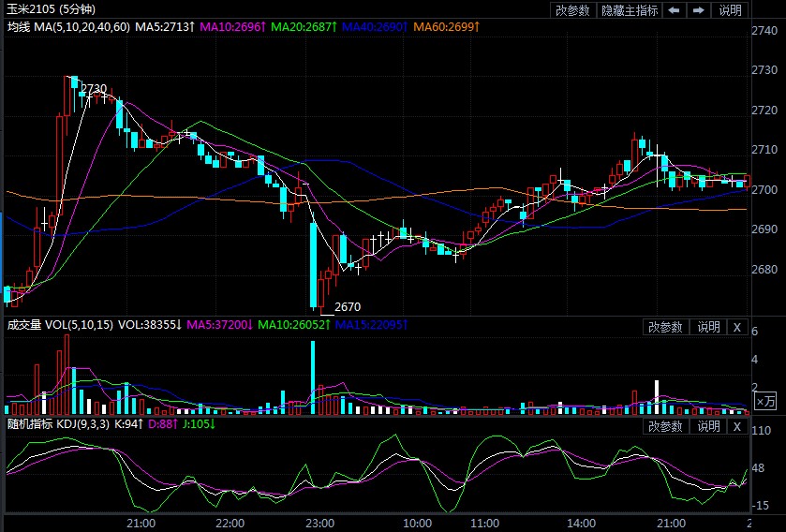Viewport: 786px width, 532px height.
Task: Click 说明 in the volume panel header
Action: (x=707, y=327)
